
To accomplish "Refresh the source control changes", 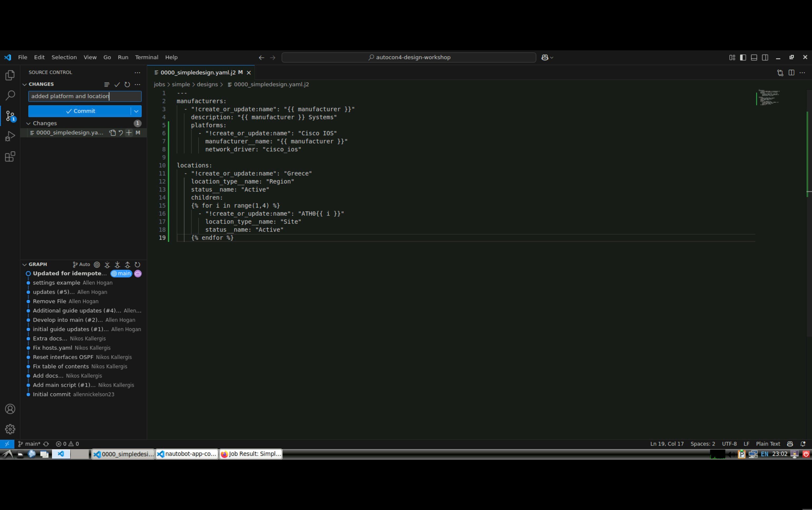I will click(x=127, y=85).
